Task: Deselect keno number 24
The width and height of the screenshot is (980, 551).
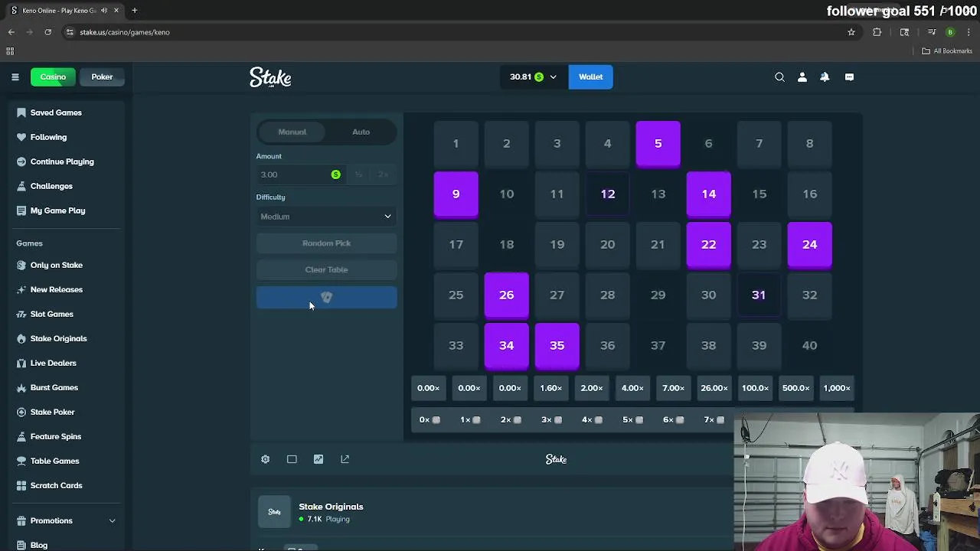Action: 809,244
